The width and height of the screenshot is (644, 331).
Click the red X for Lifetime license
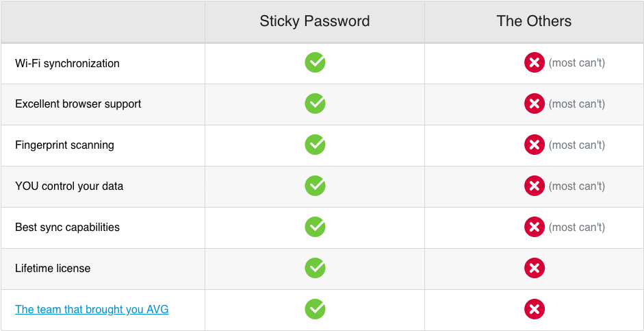pos(534,269)
